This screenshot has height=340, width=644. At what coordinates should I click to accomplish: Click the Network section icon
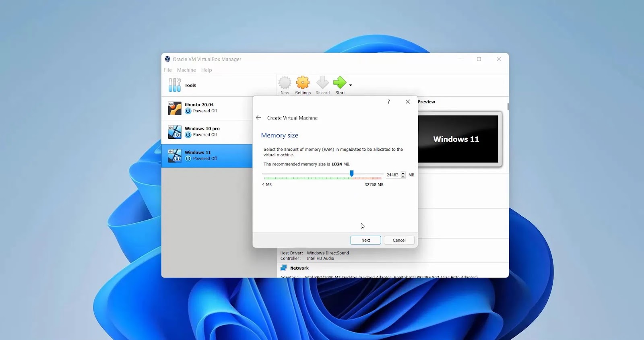pos(284,268)
